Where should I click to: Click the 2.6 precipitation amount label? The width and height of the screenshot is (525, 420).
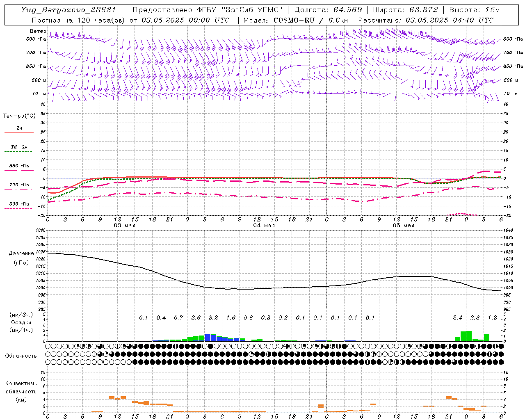[196, 317]
